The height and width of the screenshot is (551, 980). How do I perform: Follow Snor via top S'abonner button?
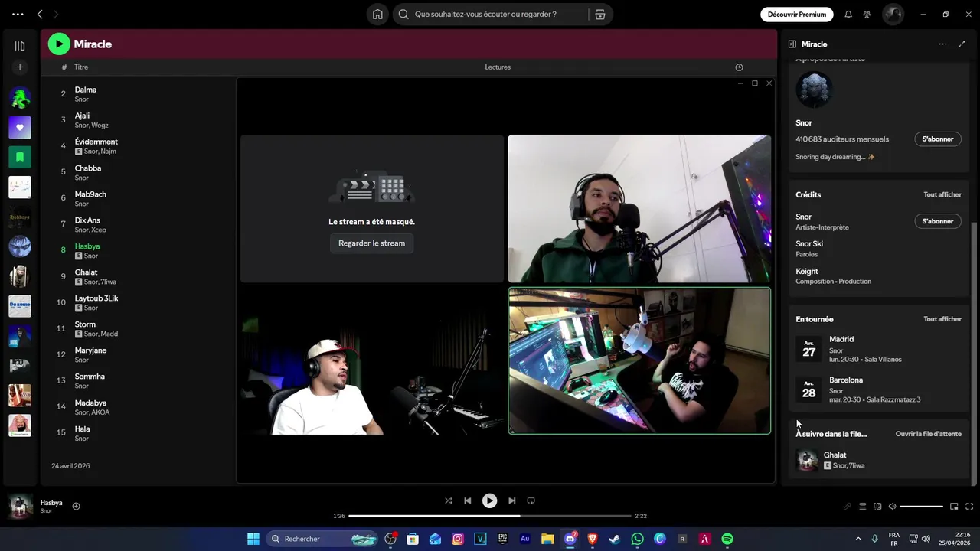coord(938,139)
